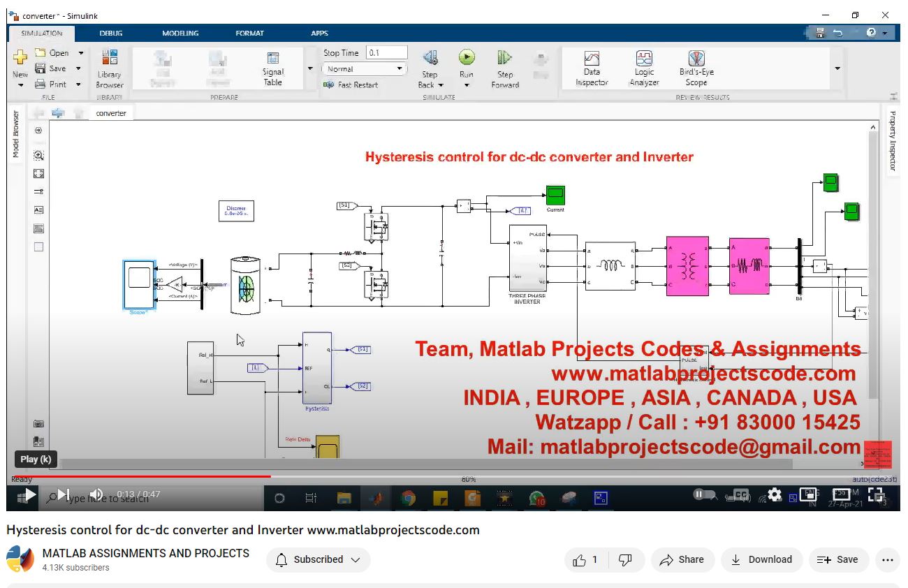Expand the PREPARE gallery arrow

[310, 68]
